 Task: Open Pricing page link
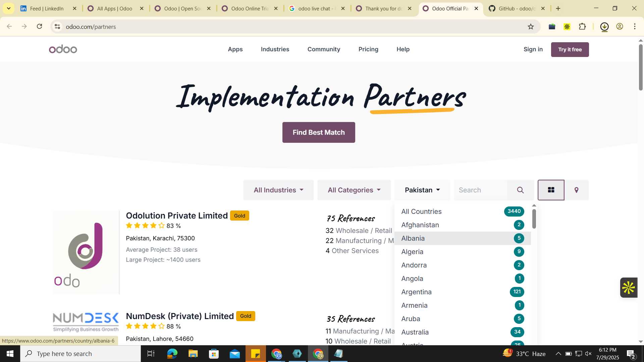coord(368,49)
